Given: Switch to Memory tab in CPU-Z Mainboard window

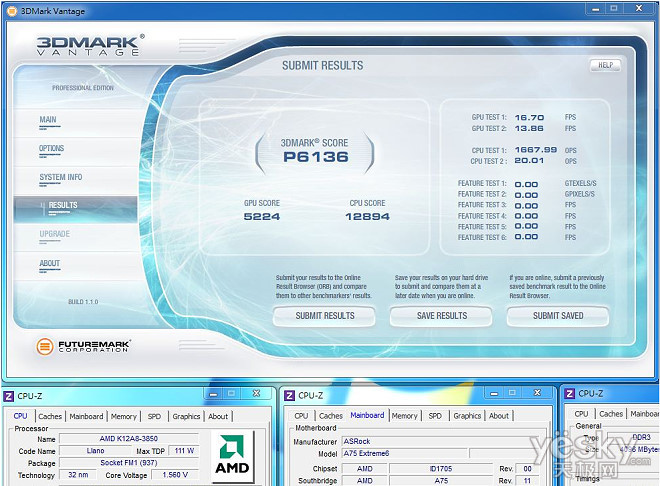Looking at the screenshot, I should click(x=405, y=416).
